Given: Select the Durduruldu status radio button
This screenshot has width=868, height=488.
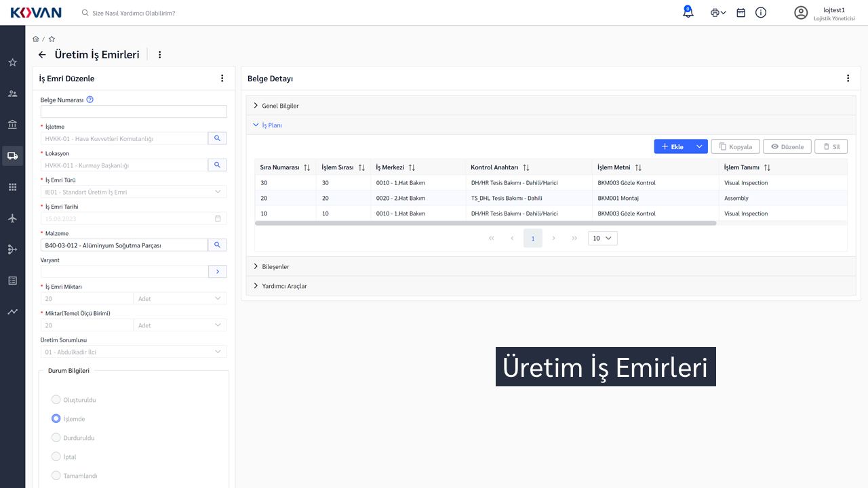Looking at the screenshot, I should point(56,438).
